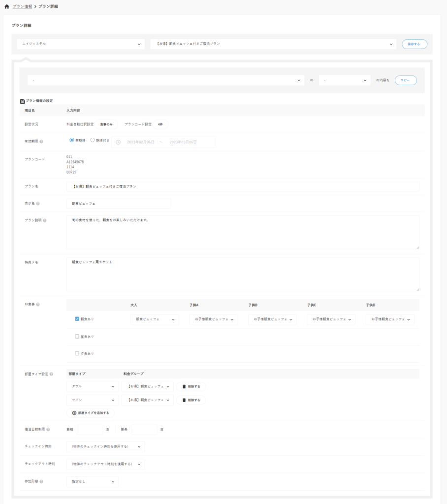The width and height of the screenshot is (447, 504).
Task: Click the help icon next to 参加形態
Action: coord(41,481)
